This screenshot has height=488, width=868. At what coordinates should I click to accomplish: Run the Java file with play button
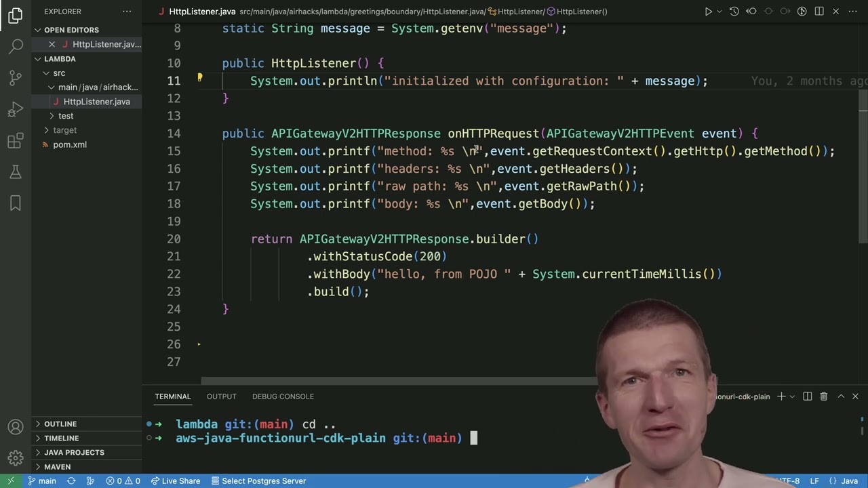point(708,12)
